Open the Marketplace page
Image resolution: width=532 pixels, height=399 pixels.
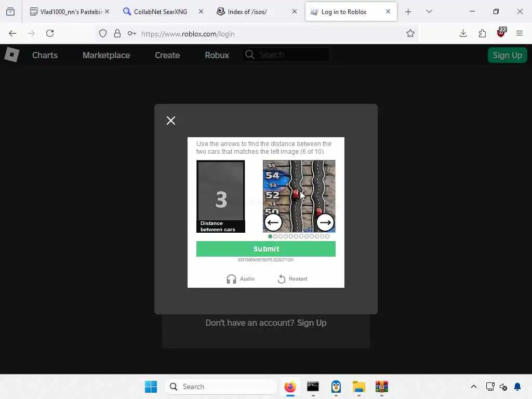click(x=106, y=55)
